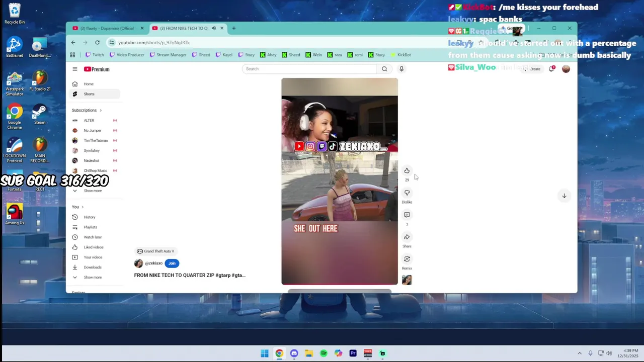Expand Subscriptions section chevron
The image size is (644, 362).
pos(101,110)
